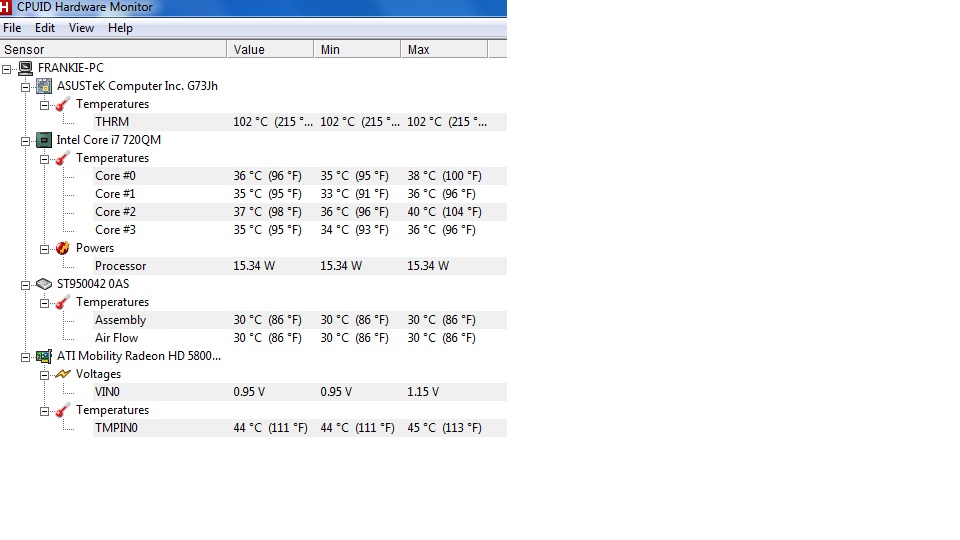Click the Sensor column header
This screenshot has width=960, height=540.
(113, 50)
